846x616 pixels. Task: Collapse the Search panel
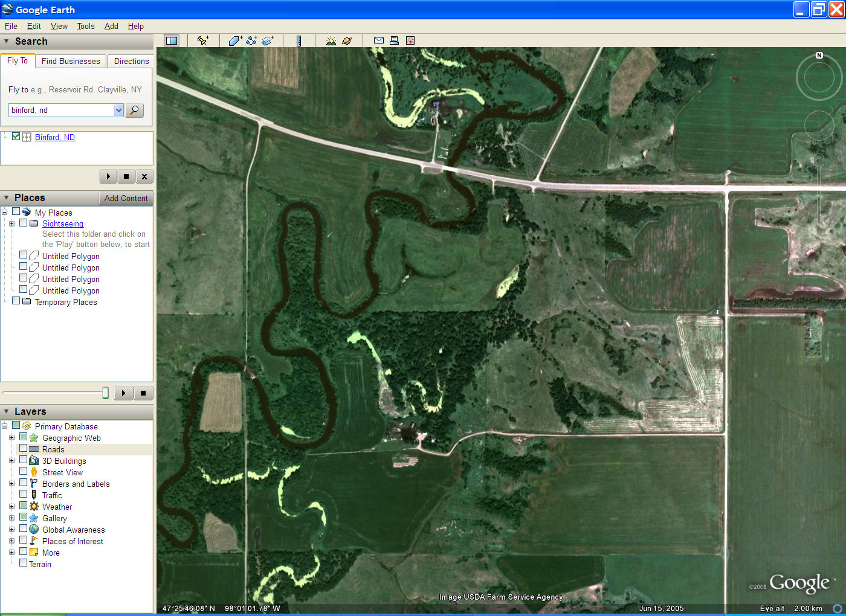(7, 41)
